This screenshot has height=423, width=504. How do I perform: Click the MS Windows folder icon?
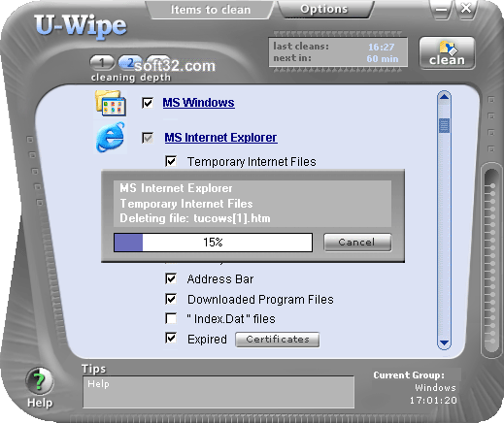click(111, 103)
